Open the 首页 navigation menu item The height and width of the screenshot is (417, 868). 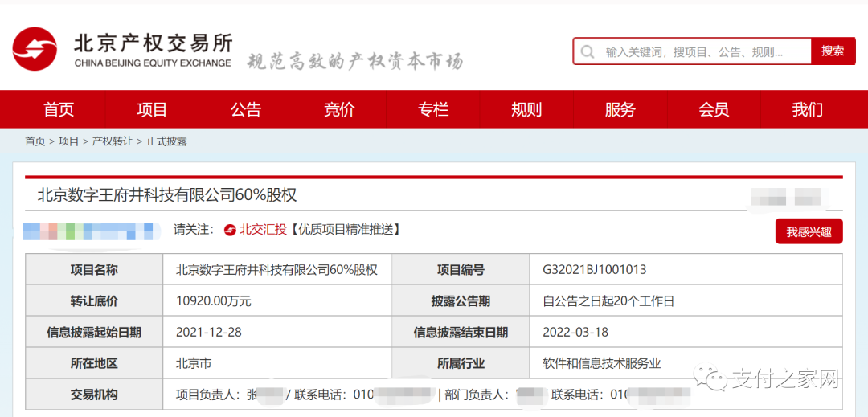59,109
